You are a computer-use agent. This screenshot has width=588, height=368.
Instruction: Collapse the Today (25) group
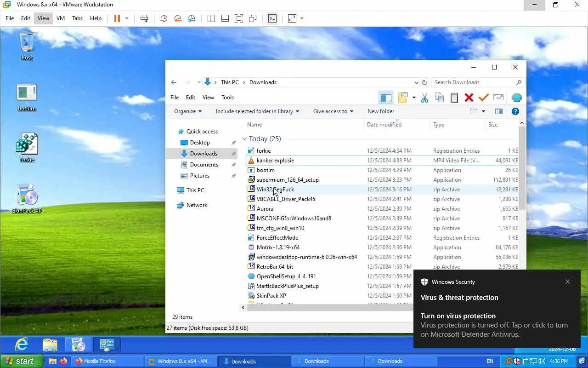[245, 139]
